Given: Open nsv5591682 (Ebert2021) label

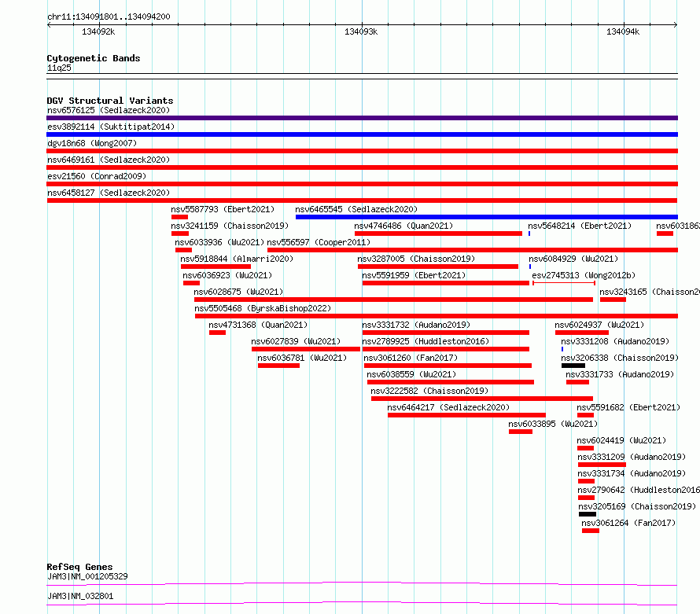Looking at the screenshot, I should click(x=628, y=407).
